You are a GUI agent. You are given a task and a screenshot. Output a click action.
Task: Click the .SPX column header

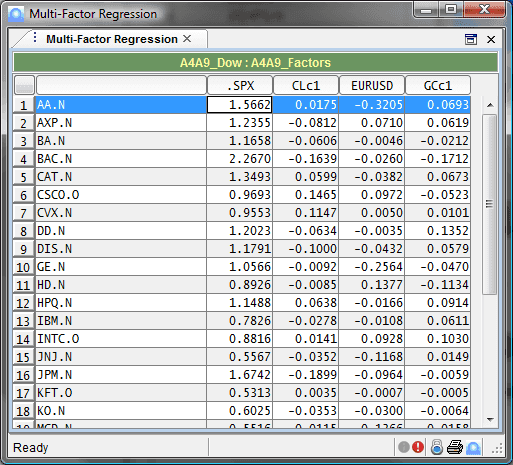(240, 85)
